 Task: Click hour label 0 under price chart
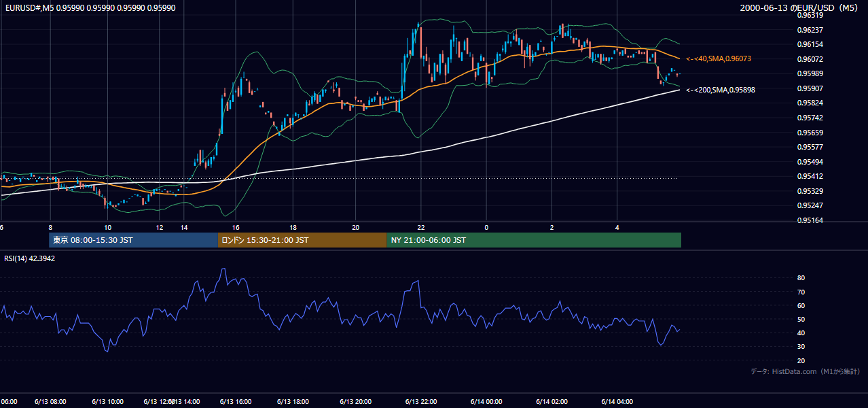(x=486, y=227)
